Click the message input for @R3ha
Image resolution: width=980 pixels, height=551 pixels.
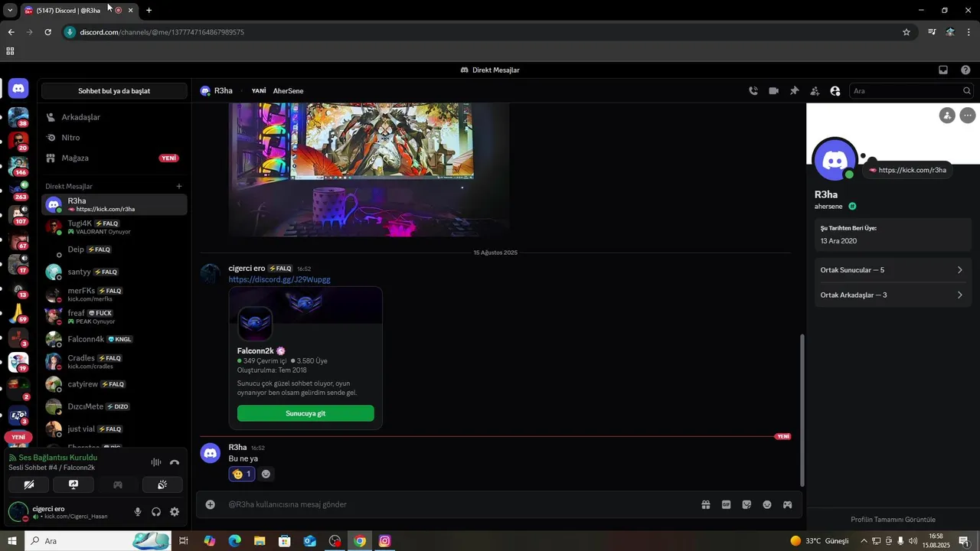click(459, 504)
